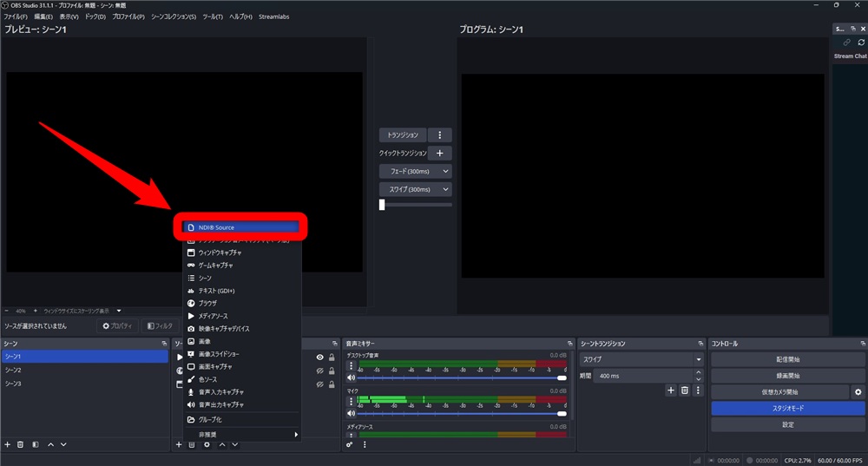The width and height of the screenshot is (868, 466).
Task: Add a source with the Sources plus icon
Action: [x=179, y=444]
